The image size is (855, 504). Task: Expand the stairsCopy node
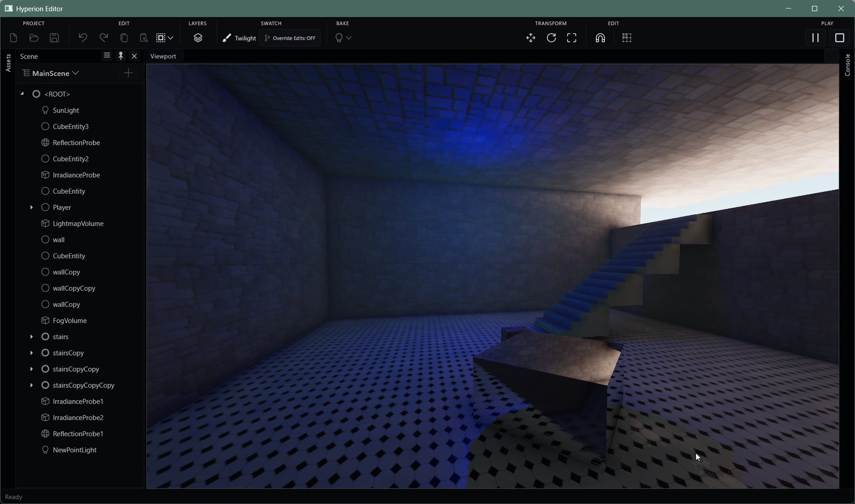31,353
